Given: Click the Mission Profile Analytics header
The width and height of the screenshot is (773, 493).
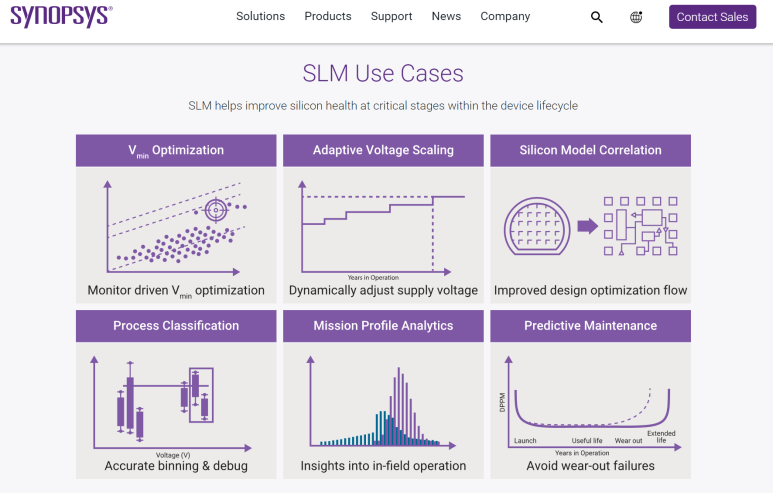Looking at the screenshot, I should click(x=383, y=326).
